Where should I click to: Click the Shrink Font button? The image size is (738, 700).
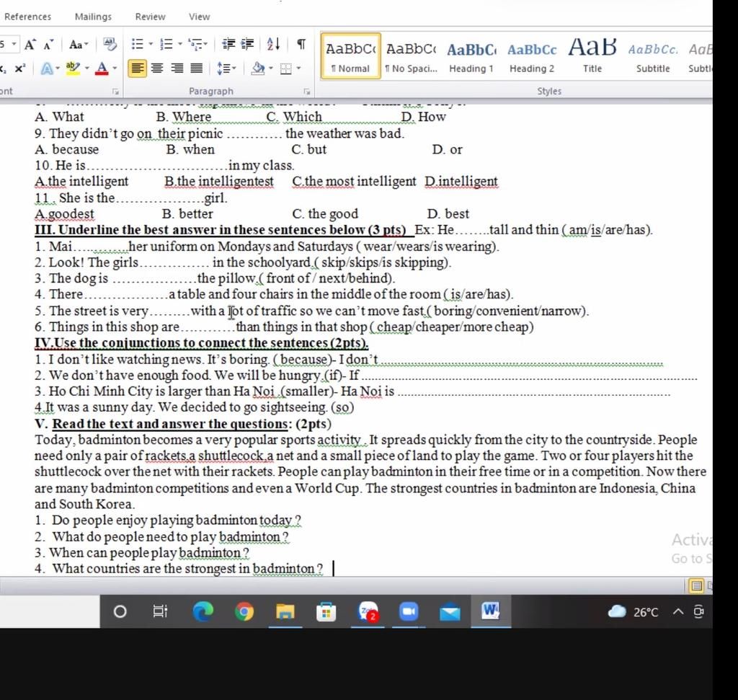point(48,44)
